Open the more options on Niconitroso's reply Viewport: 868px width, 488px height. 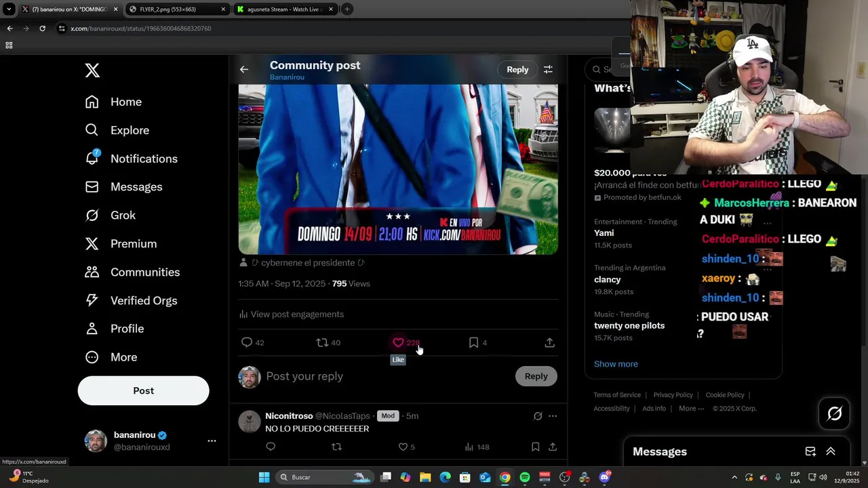click(553, 416)
